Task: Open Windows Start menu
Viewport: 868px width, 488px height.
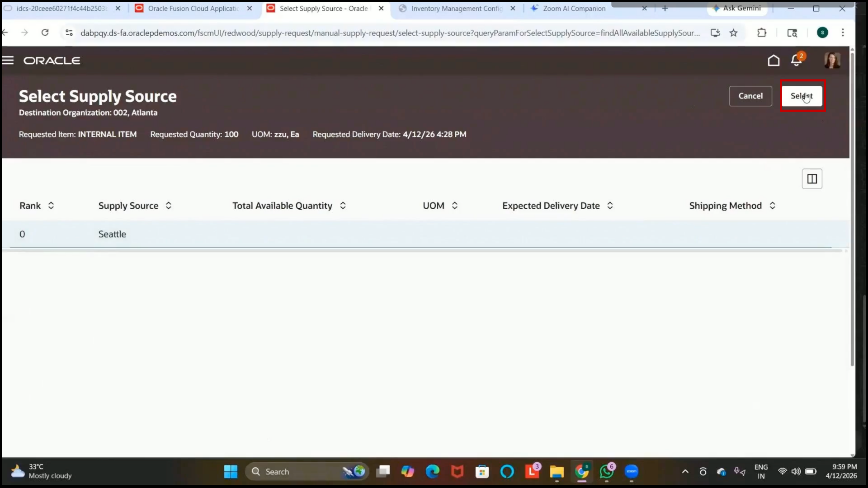Action: click(231, 472)
